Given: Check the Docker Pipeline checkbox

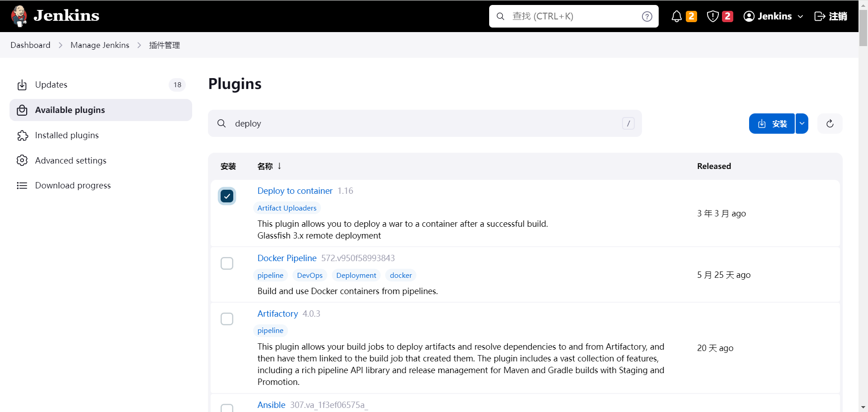Looking at the screenshot, I should pyautogui.click(x=227, y=263).
